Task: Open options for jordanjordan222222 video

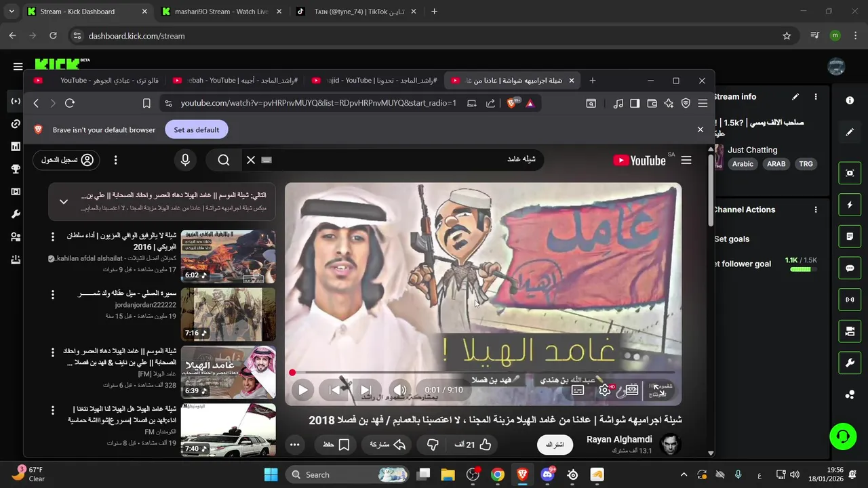Action: click(x=52, y=294)
